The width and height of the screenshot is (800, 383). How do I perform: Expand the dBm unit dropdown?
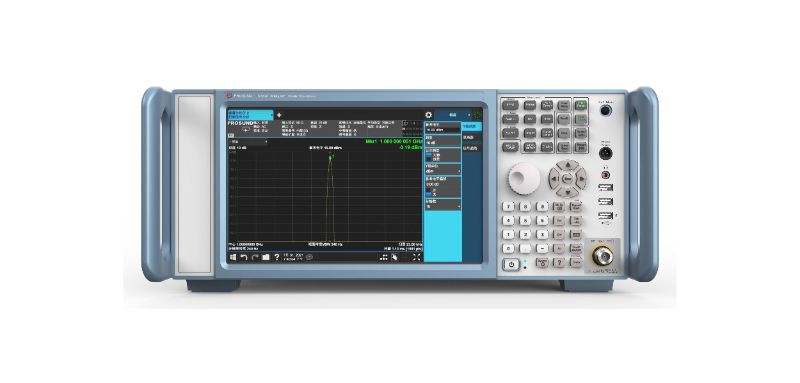click(443, 171)
